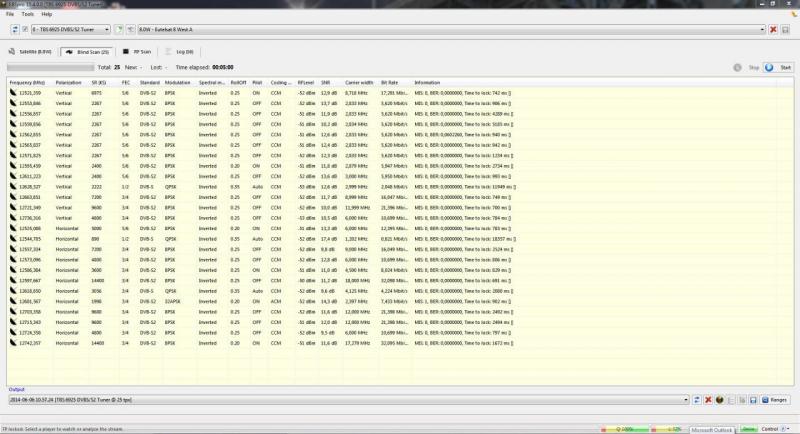Click the red delete X in Output bar

[709, 399]
